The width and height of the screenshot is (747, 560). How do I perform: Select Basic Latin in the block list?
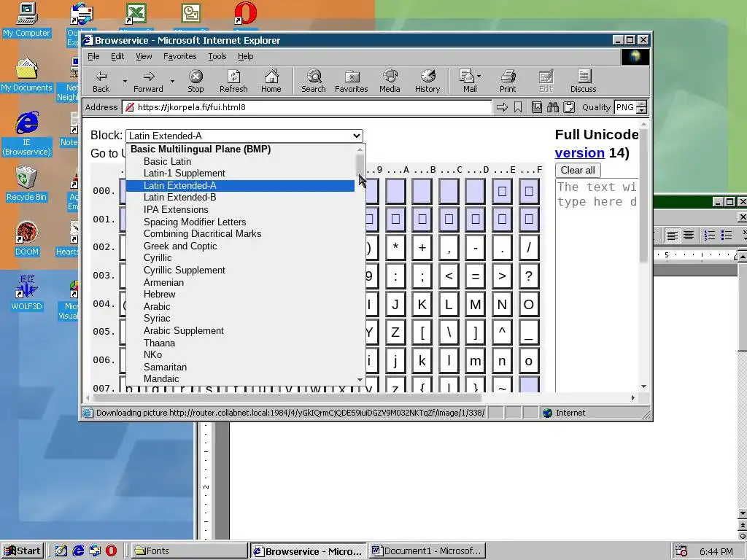tap(241, 161)
